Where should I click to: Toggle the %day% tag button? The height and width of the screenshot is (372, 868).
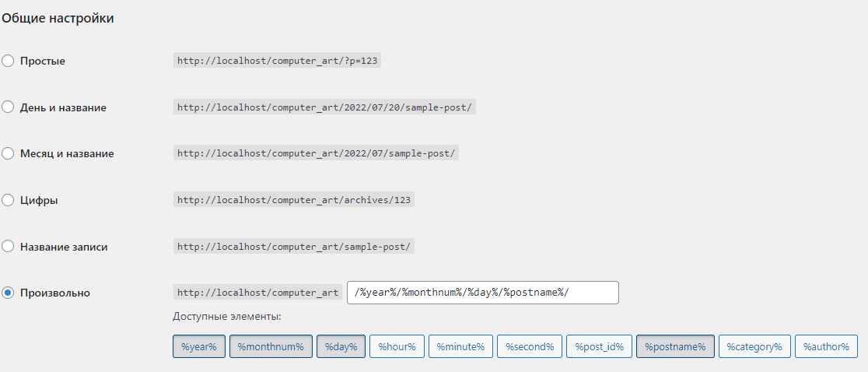click(x=341, y=346)
